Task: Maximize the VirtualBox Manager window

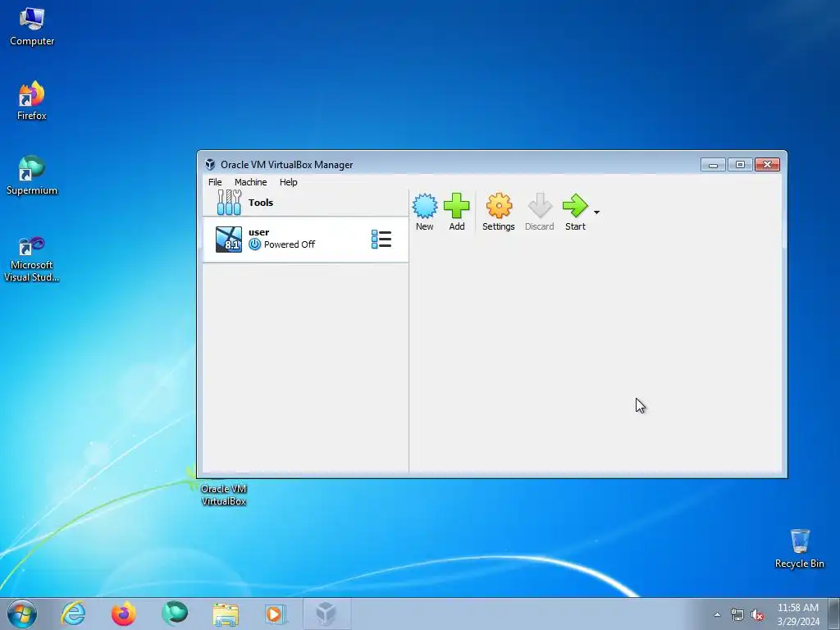Action: click(x=740, y=164)
